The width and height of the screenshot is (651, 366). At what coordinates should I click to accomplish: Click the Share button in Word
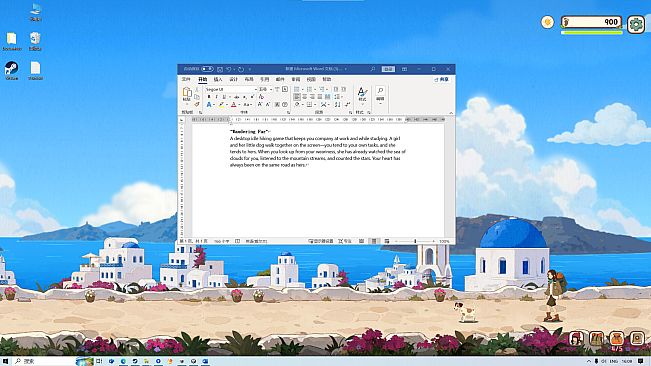(x=442, y=79)
